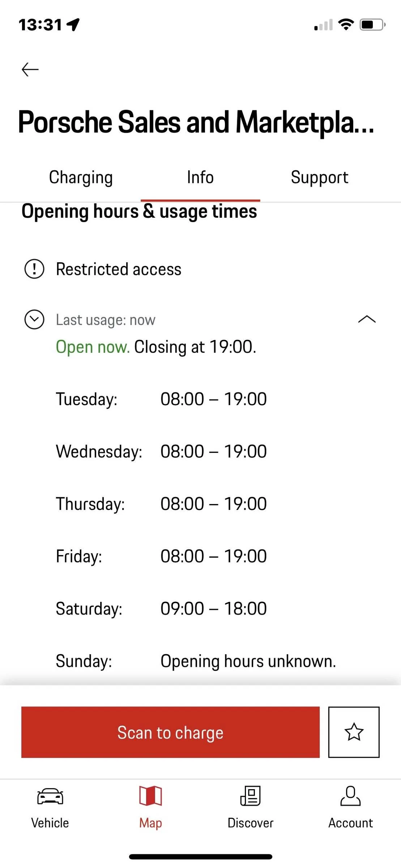401x868 pixels.
Task: Collapse the opening hours chevron
Action: pyautogui.click(x=367, y=319)
